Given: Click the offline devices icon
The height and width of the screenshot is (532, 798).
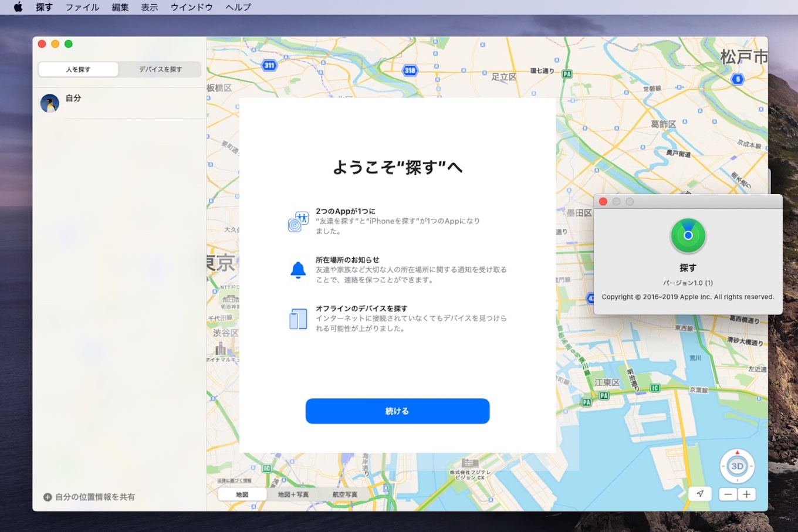Looking at the screenshot, I should [298, 318].
